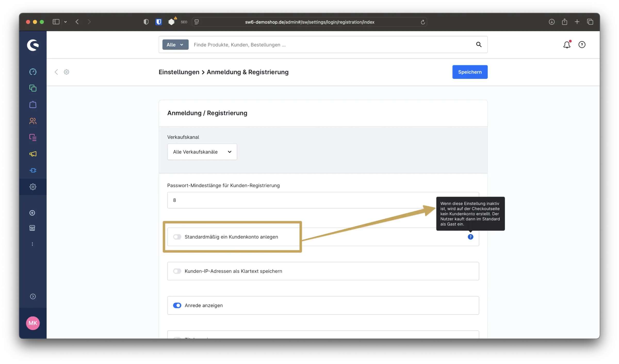The height and width of the screenshot is (364, 619).
Task: Expand the 'Alle' search filter dropdown
Action: point(175,45)
